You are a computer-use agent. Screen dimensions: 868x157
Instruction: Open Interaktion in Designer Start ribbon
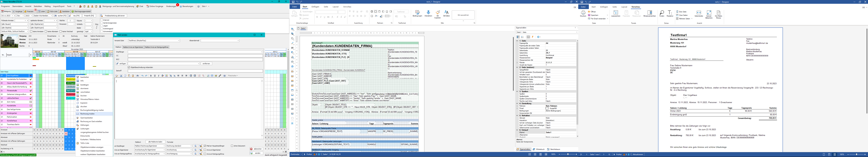click(428, 14)
